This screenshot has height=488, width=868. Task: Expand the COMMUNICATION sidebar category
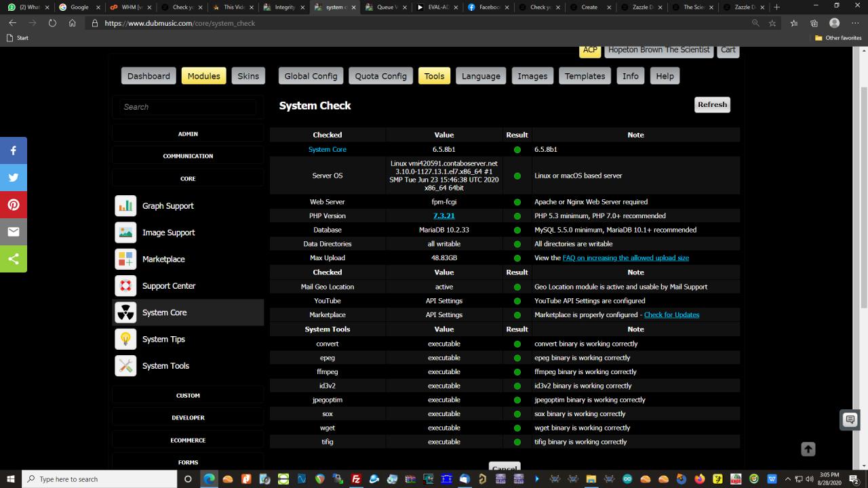pyautogui.click(x=188, y=156)
